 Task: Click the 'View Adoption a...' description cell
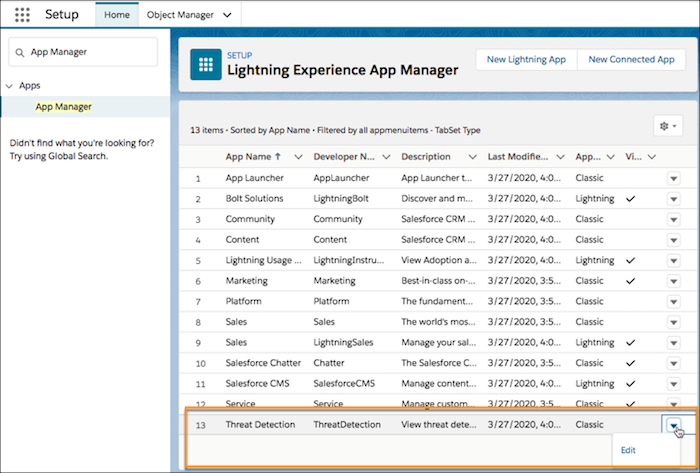(x=439, y=260)
